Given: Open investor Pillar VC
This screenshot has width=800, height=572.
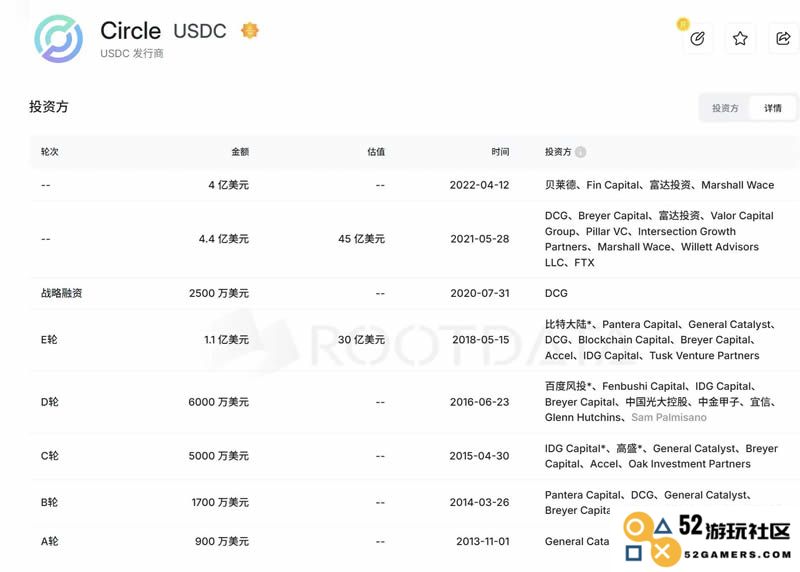Looking at the screenshot, I should pos(607,232).
